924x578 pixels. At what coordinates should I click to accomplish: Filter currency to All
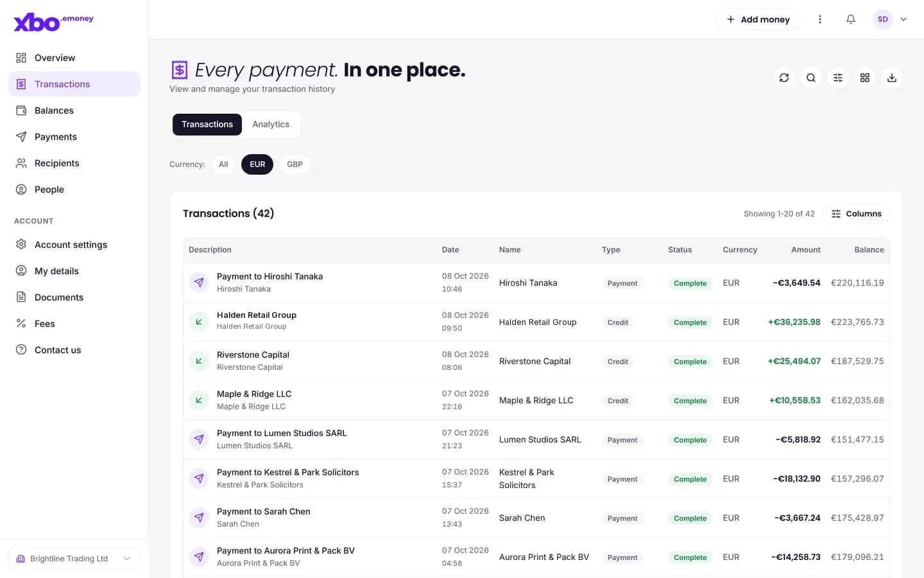[x=223, y=164]
